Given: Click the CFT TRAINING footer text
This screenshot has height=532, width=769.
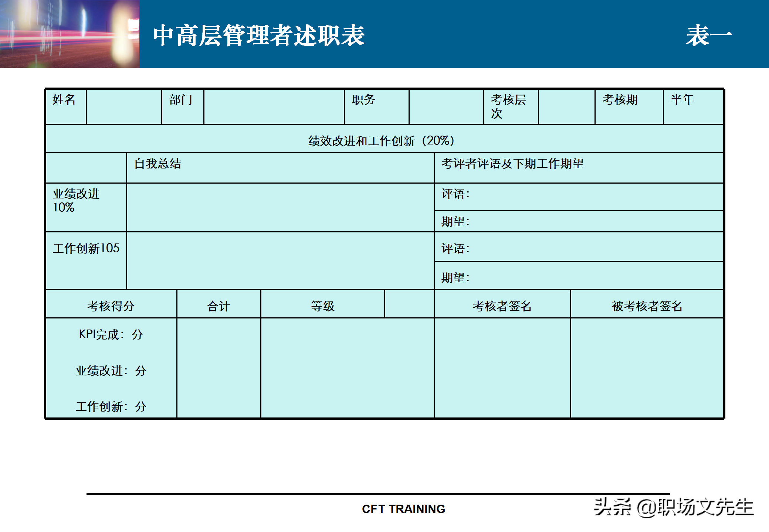Looking at the screenshot, I should pyautogui.click(x=403, y=509).
